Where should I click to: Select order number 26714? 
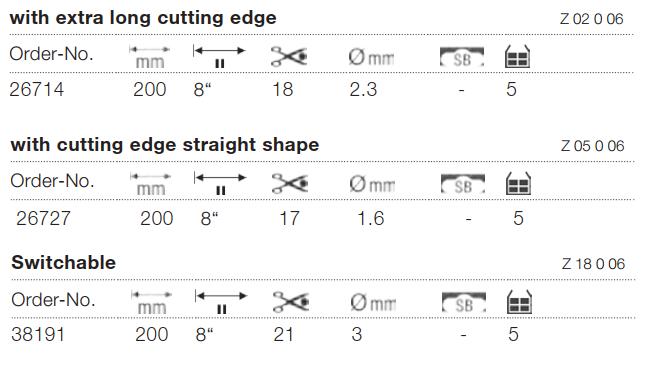(x=37, y=89)
